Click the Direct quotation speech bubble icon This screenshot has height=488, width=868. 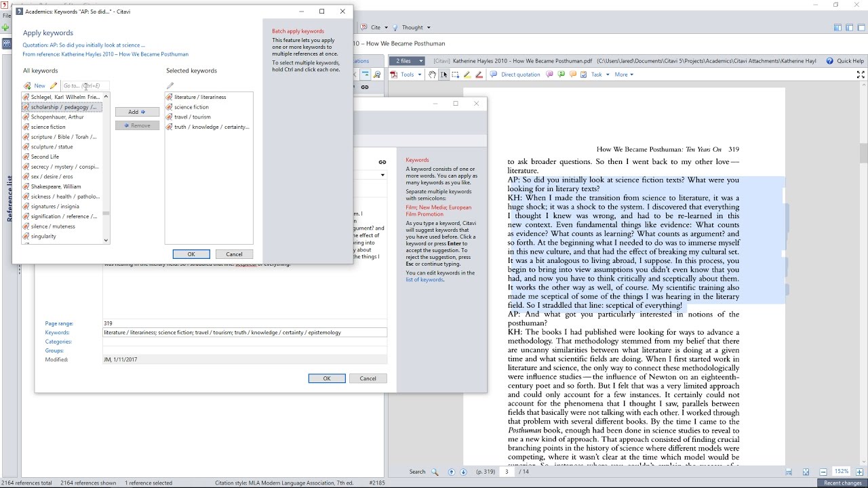coord(494,75)
